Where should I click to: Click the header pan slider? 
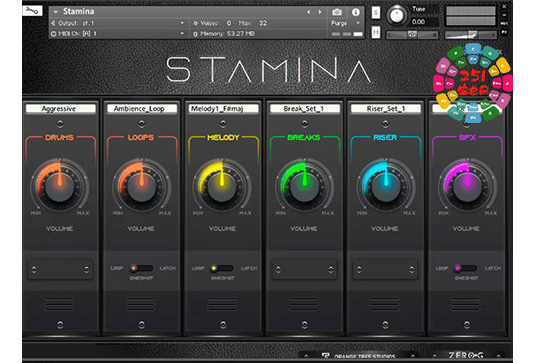point(412,34)
